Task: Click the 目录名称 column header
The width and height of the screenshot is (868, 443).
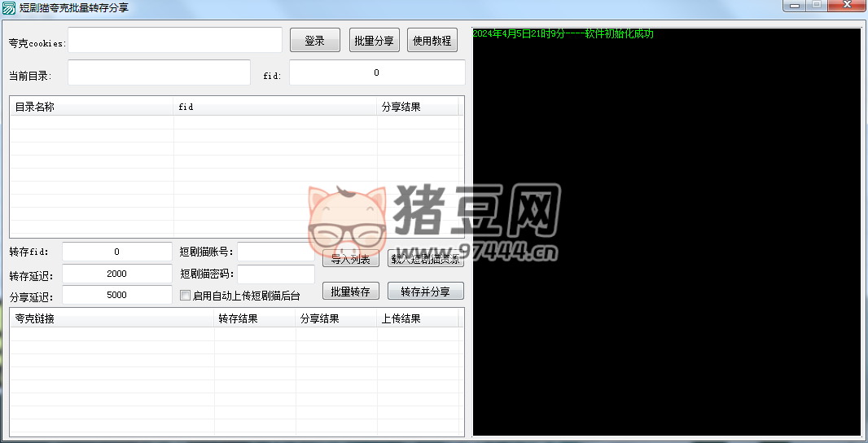Action: point(91,107)
